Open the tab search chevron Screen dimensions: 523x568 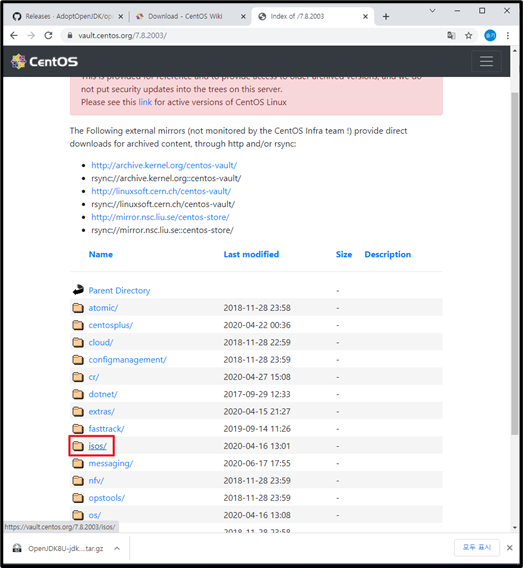click(432, 11)
